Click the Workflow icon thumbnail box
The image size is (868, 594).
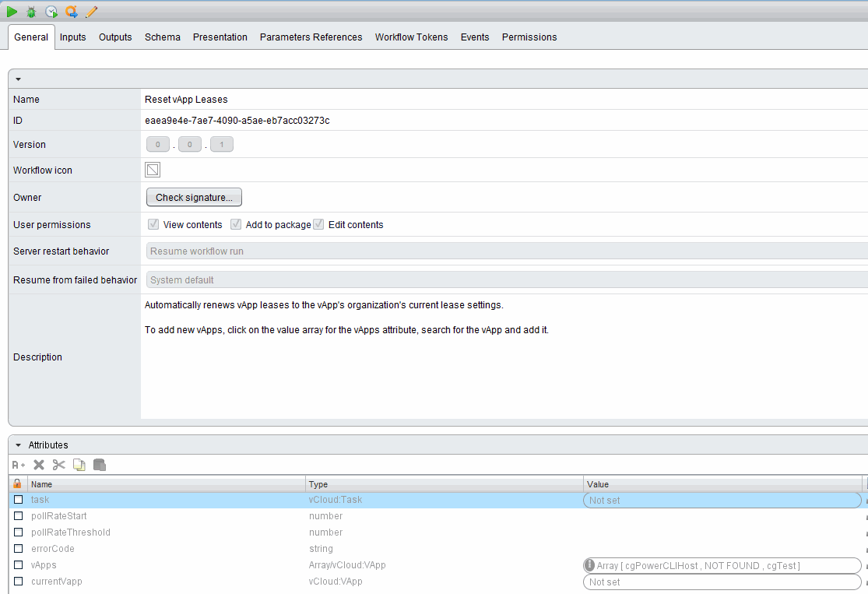coord(153,170)
